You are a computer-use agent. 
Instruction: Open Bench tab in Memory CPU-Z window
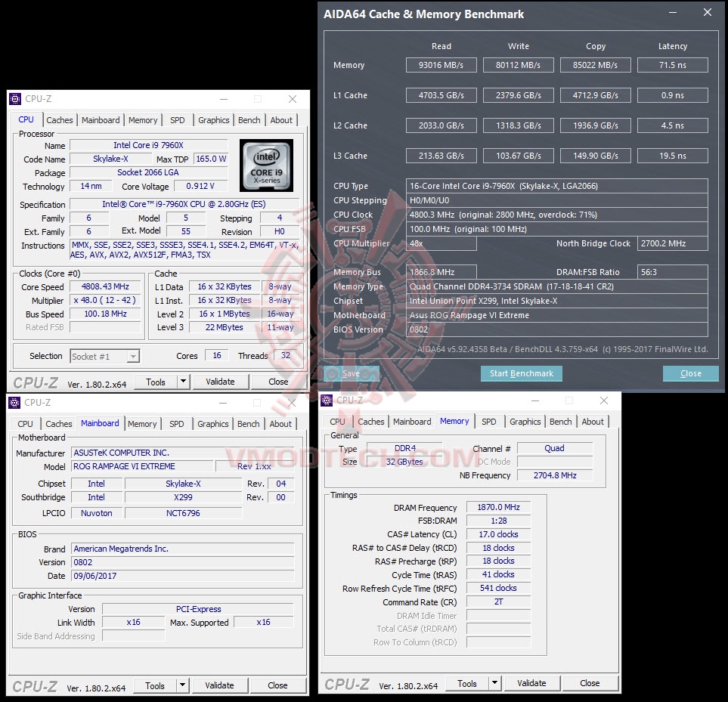(x=561, y=422)
